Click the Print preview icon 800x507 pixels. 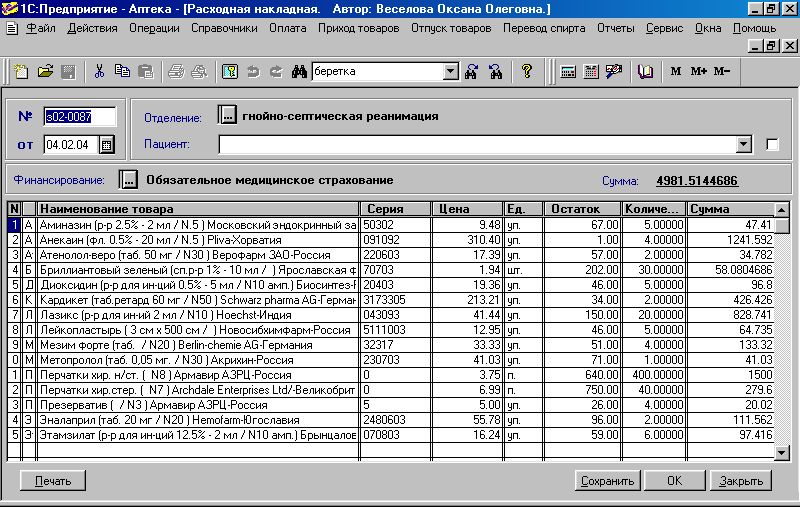(199, 71)
